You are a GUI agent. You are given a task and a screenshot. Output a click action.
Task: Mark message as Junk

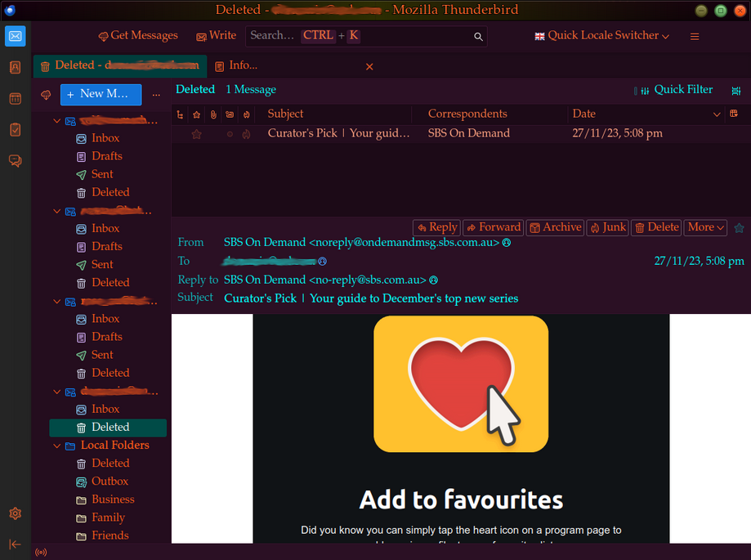click(608, 227)
